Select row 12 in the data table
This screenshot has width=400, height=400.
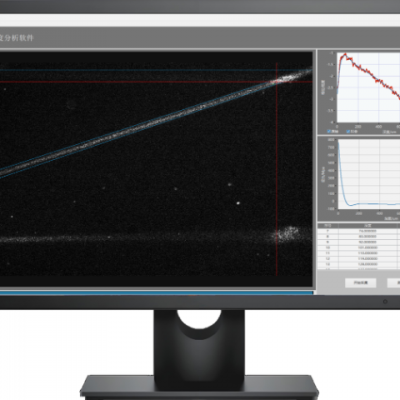pos(359,259)
